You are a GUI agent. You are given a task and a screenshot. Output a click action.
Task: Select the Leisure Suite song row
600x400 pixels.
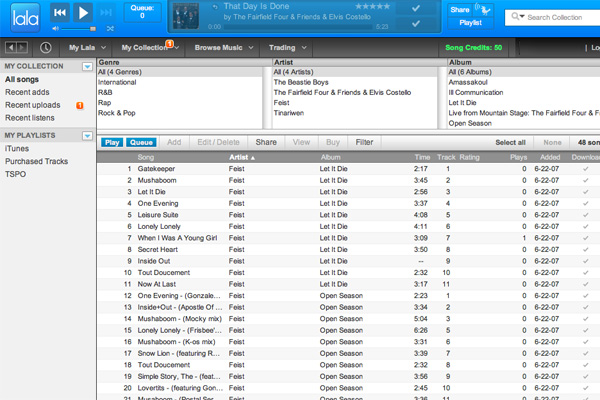[x=349, y=215]
